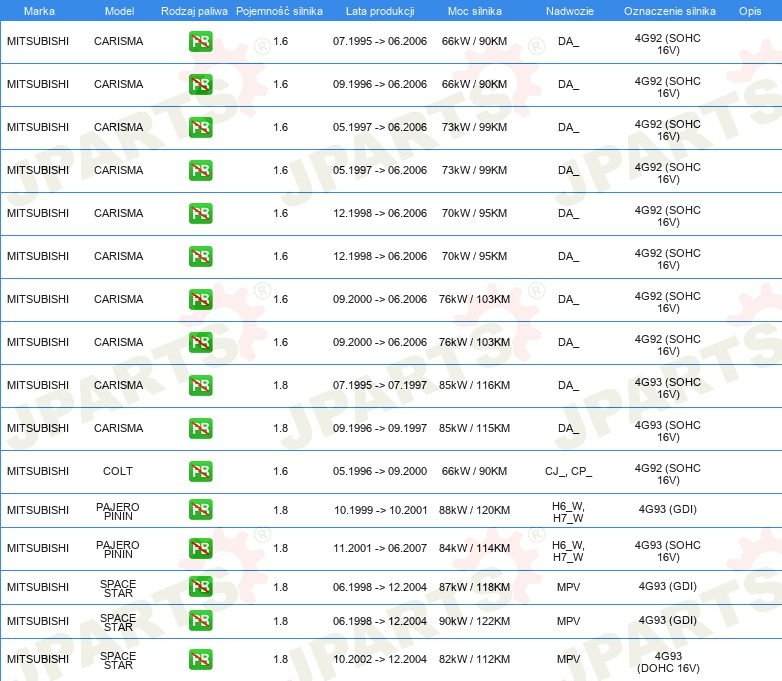Click the Pojemność silnika column header
This screenshot has height=681, width=782.
click(x=280, y=11)
